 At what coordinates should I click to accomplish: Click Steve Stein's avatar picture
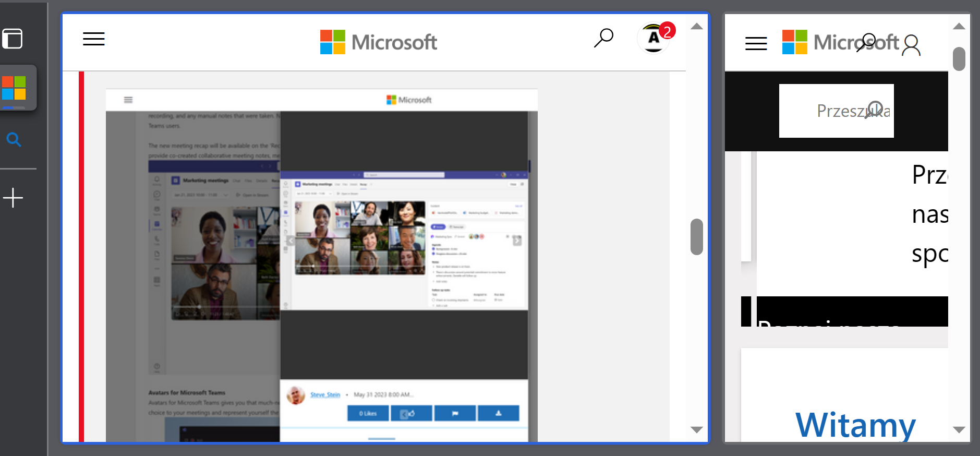tap(296, 395)
